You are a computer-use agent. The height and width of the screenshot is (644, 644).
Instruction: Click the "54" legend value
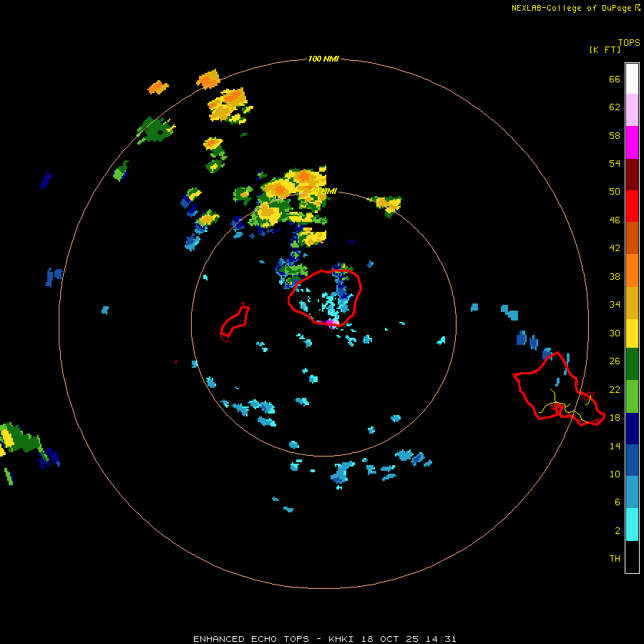click(x=615, y=163)
